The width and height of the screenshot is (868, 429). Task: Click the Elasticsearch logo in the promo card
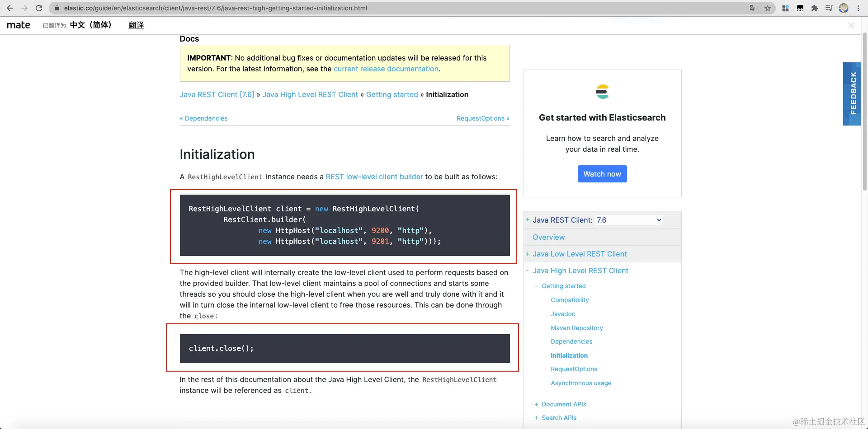[x=602, y=92]
